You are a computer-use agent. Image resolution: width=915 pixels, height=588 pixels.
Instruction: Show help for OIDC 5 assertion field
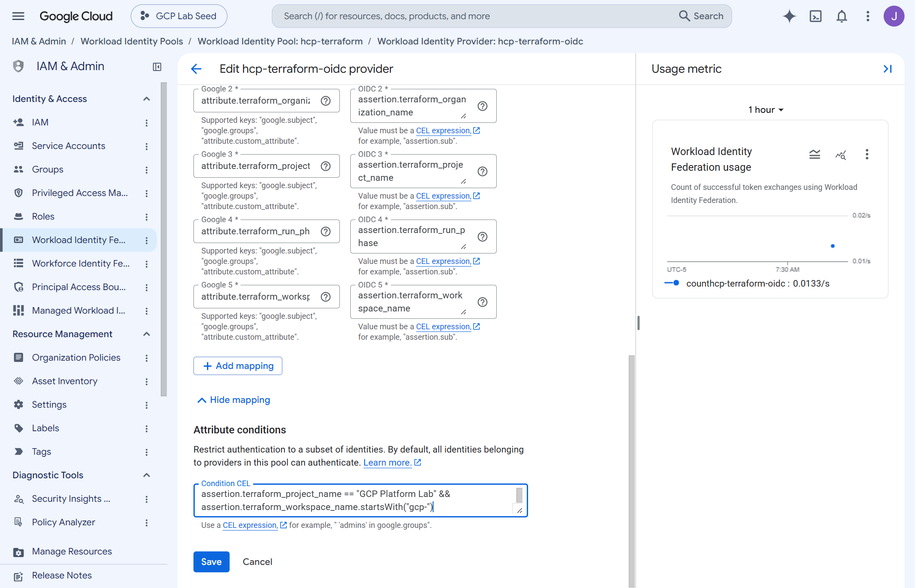coord(482,302)
